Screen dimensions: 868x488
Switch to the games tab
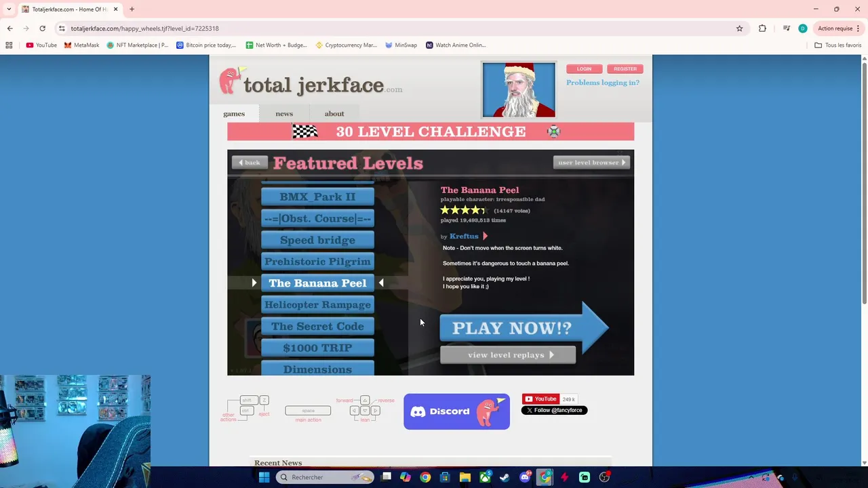[234, 113]
